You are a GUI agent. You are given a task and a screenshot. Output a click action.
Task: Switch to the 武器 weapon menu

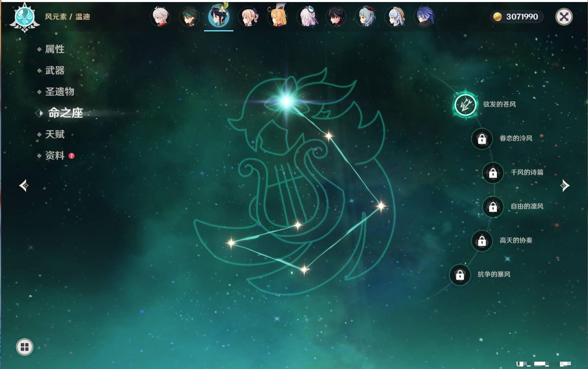[x=55, y=71]
